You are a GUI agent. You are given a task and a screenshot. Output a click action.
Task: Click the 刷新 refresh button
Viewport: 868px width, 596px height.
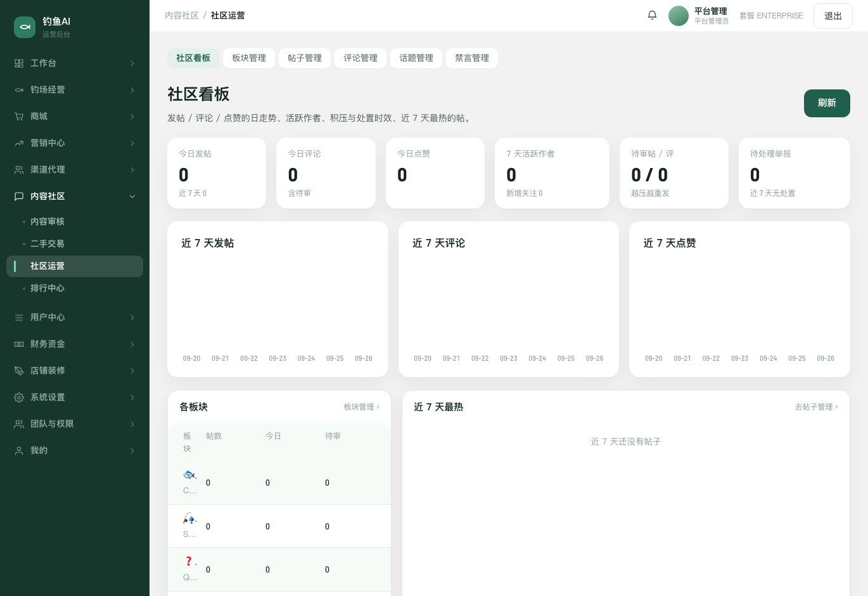tap(827, 103)
